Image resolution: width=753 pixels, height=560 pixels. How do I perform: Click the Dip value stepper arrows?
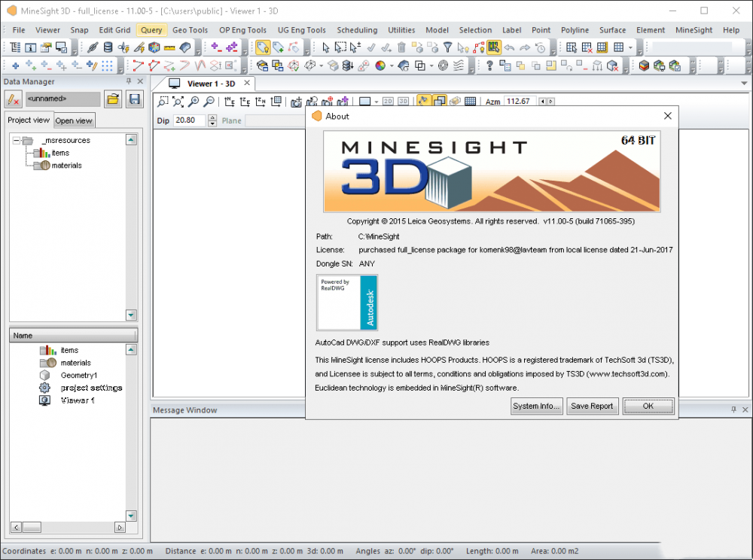click(x=213, y=120)
